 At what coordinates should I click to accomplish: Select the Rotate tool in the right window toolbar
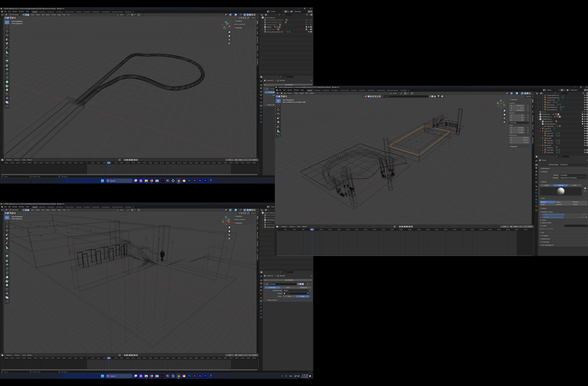click(278, 114)
